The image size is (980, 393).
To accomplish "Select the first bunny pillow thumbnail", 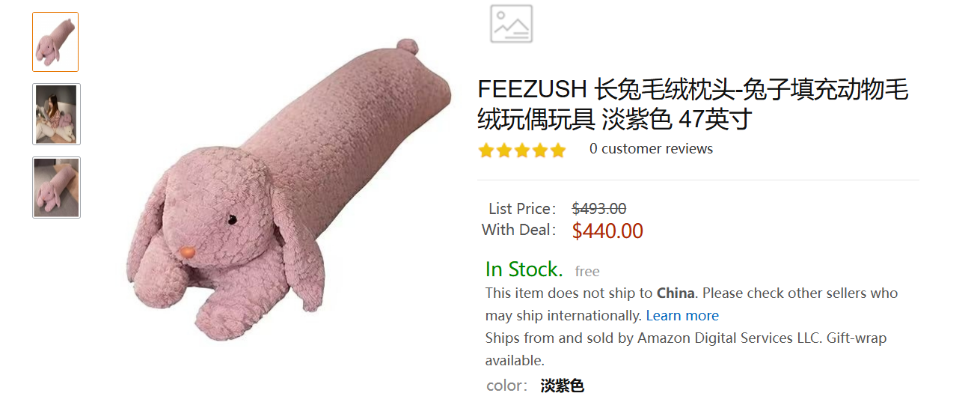I will click(x=55, y=42).
